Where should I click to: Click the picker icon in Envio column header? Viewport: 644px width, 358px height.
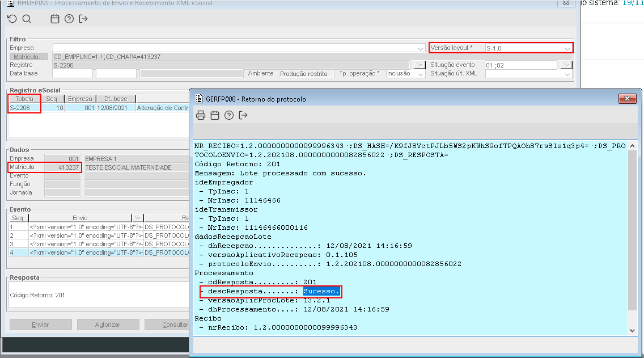[x=138, y=218]
